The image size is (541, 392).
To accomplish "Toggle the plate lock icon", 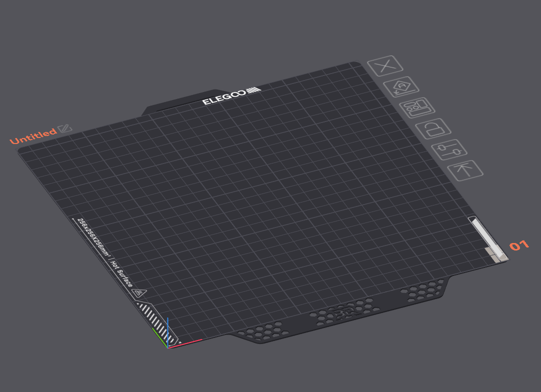I will pos(433,128).
